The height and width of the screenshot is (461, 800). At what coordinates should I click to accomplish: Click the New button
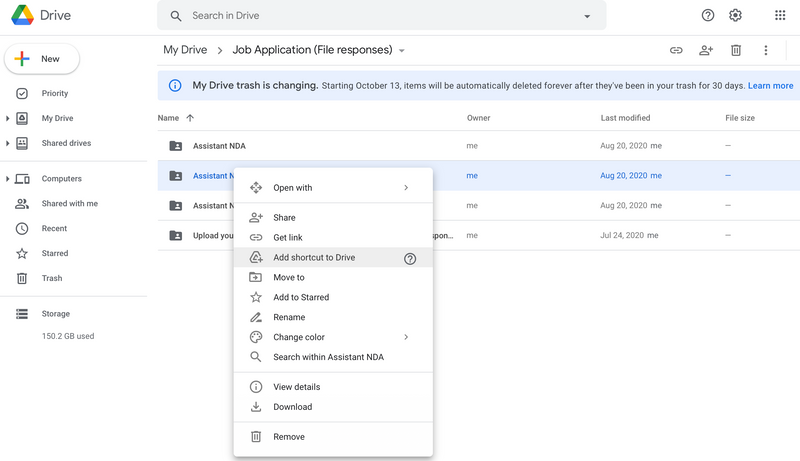(42, 59)
